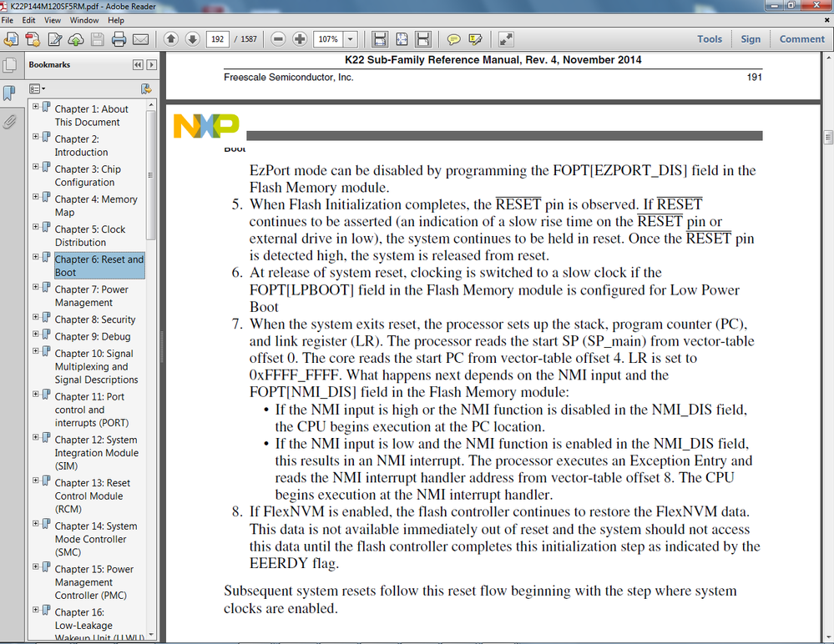Select Chapter 2: Introduction bookmark
834x644 pixels.
point(81,146)
